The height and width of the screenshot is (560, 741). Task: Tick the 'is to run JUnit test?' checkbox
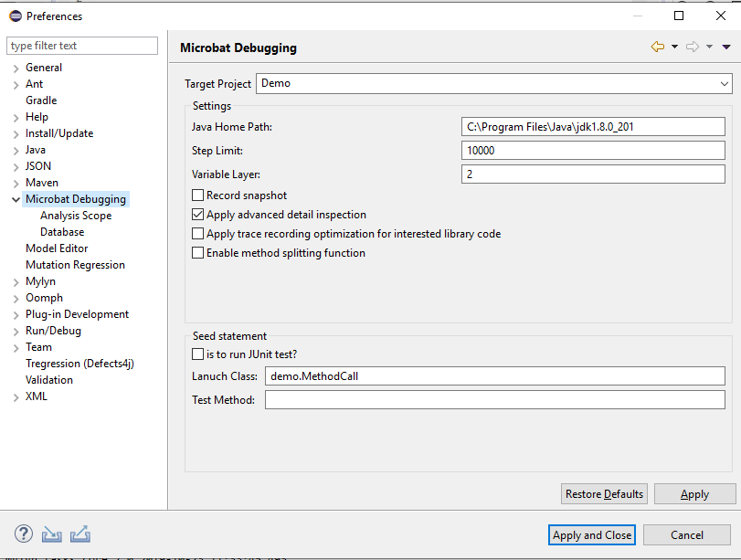click(197, 354)
